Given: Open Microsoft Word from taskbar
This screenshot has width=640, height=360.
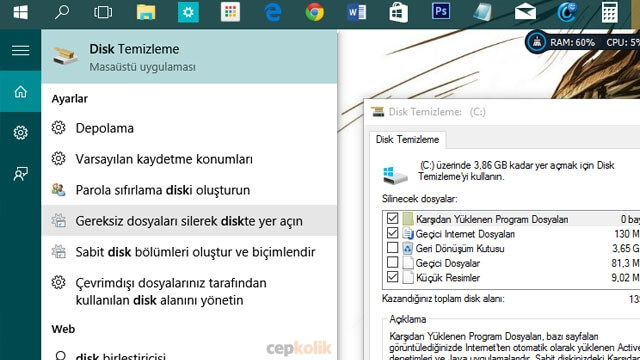Looking at the screenshot, I should tap(357, 12).
